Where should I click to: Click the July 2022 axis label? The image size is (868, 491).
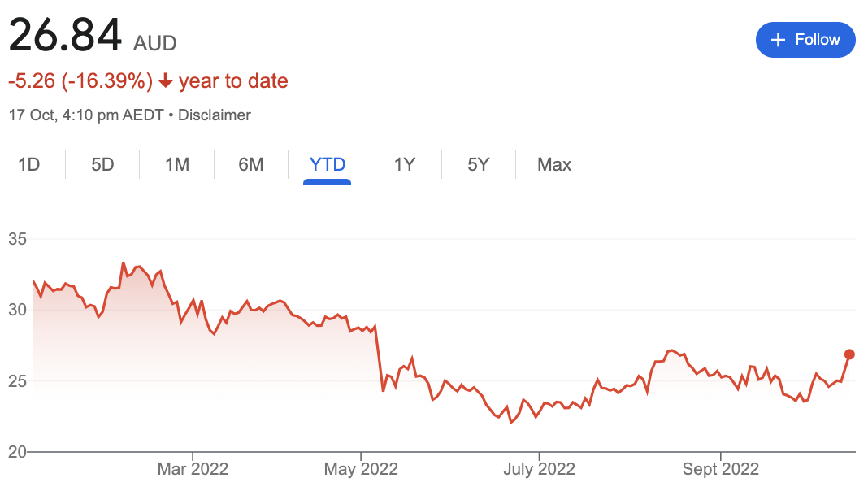click(x=539, y=469)
